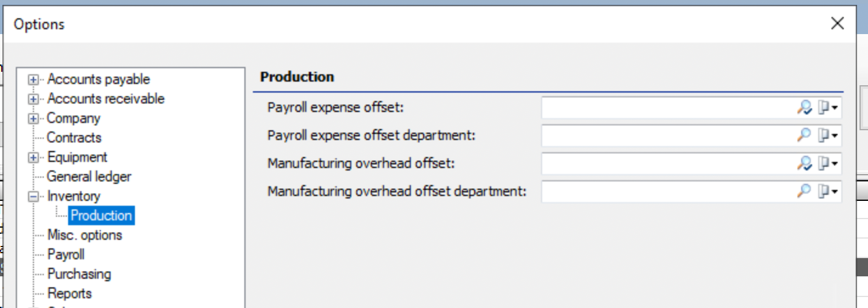Open lookup for Manufacturing overhead offset
Viewport: 868px width, 308px height.
pos(804,163)
